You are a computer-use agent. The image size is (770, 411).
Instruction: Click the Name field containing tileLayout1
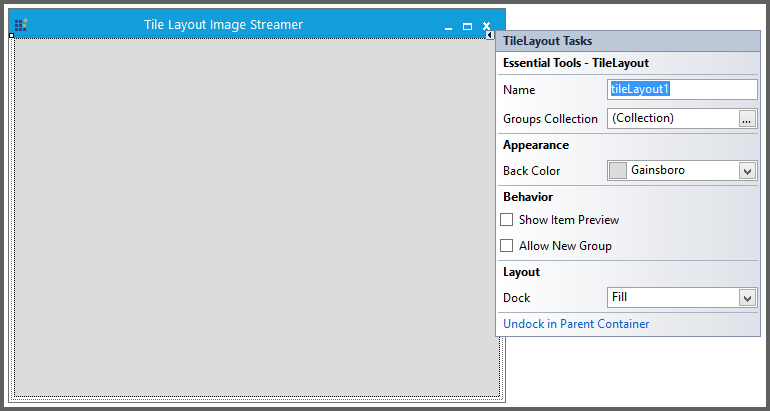pos(682,90)
